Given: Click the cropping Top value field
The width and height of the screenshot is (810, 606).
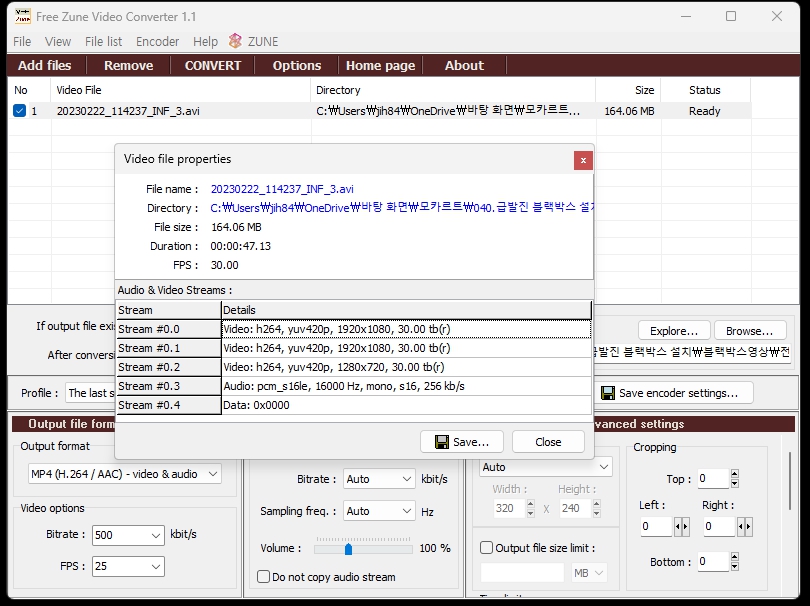Looking at the screenshot, I should click(x=713, y=478).
